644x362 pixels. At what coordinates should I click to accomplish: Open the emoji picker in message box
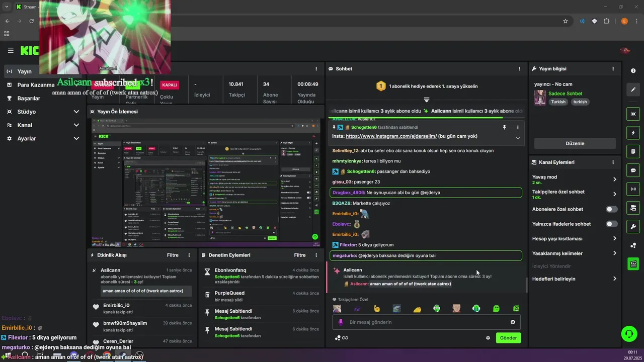(513, 322)
